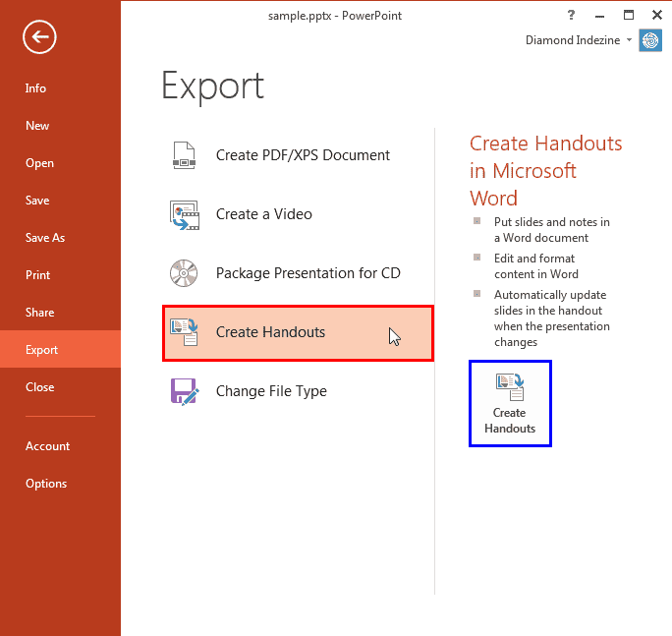This screenshot has height=636, width=672.
Task: Maximize the PowerPoint window
Action: coord(629,15)
